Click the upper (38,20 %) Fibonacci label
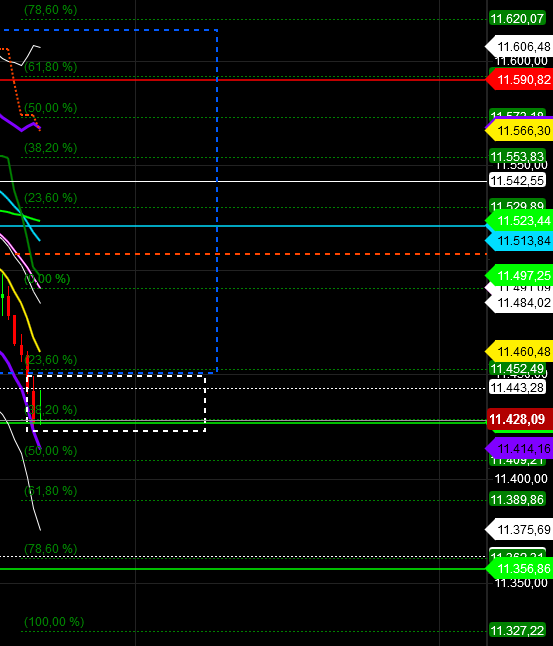 [x=51, y=147]
